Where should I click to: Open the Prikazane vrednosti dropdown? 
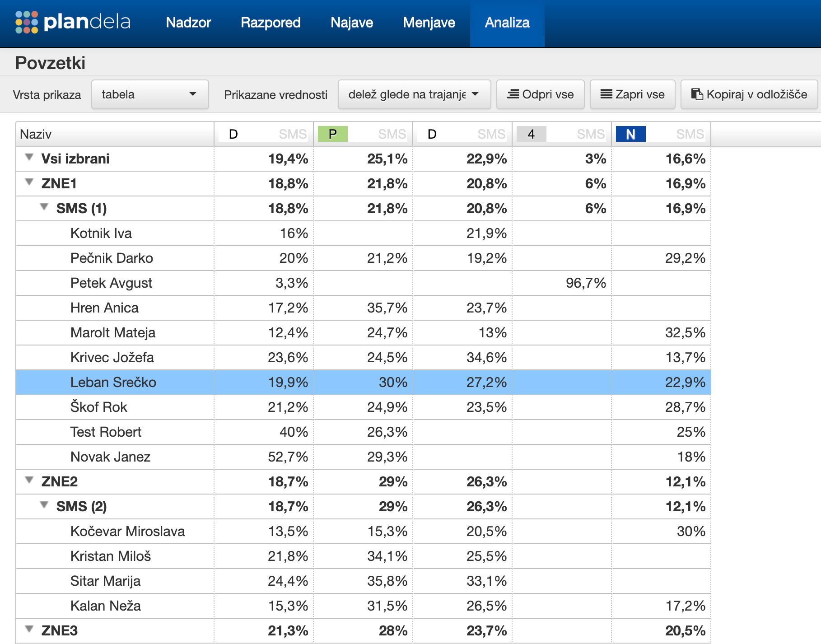(x=414, y=94)
